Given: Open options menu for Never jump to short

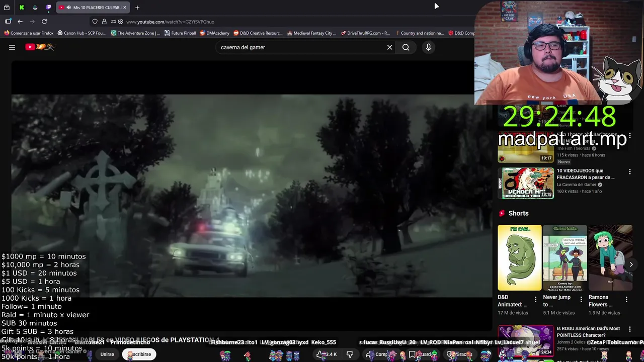Looking at the screenshot, I should coord(581,299).
